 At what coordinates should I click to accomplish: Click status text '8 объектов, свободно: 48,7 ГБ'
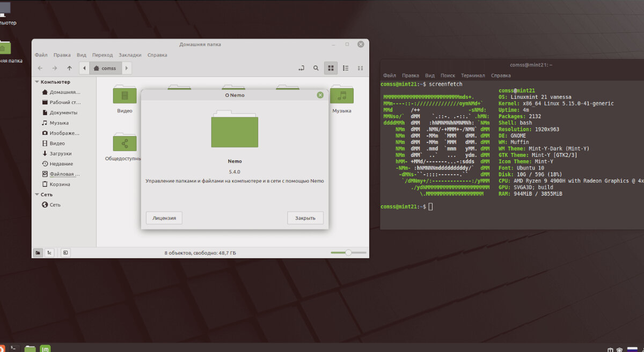coord(200,252)
